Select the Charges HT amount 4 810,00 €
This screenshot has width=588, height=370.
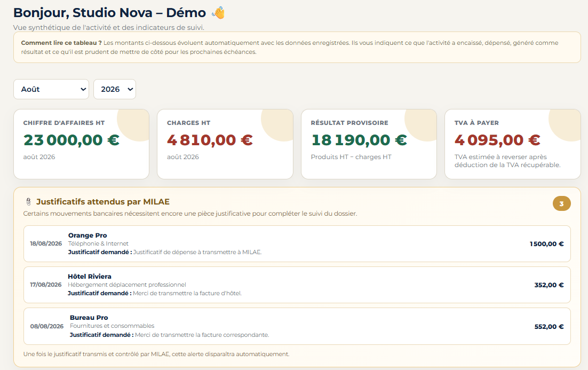pos(210,140)
